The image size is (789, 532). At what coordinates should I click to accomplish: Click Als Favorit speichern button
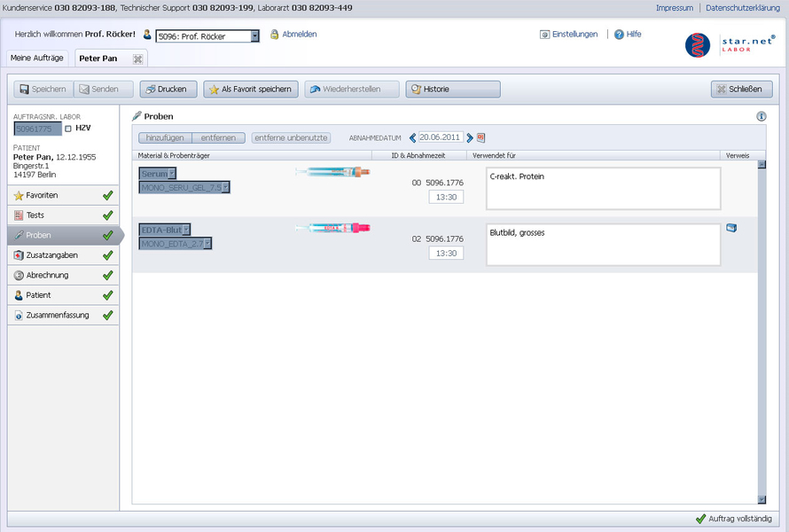pyautogui.click(x=250, y=90)
